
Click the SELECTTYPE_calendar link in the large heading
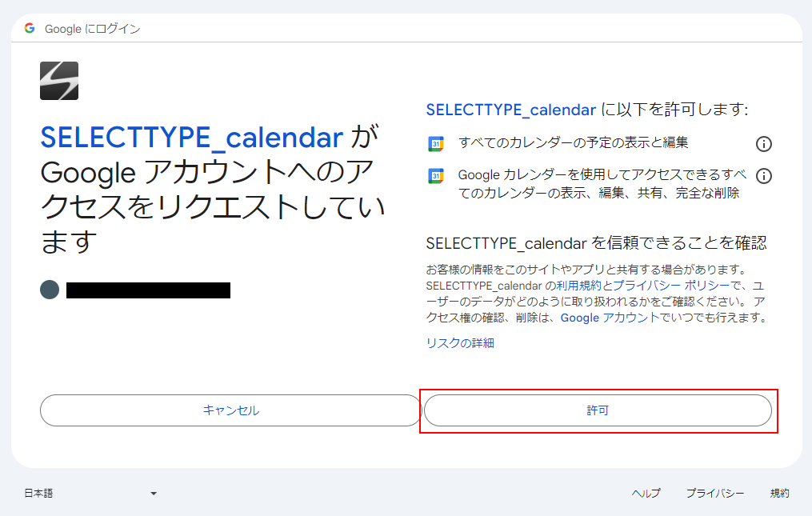tap(191, 138)
